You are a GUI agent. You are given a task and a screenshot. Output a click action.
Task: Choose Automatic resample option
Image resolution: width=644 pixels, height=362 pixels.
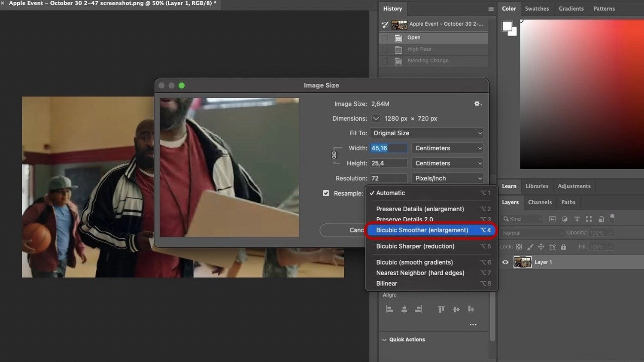coord(431,193)
